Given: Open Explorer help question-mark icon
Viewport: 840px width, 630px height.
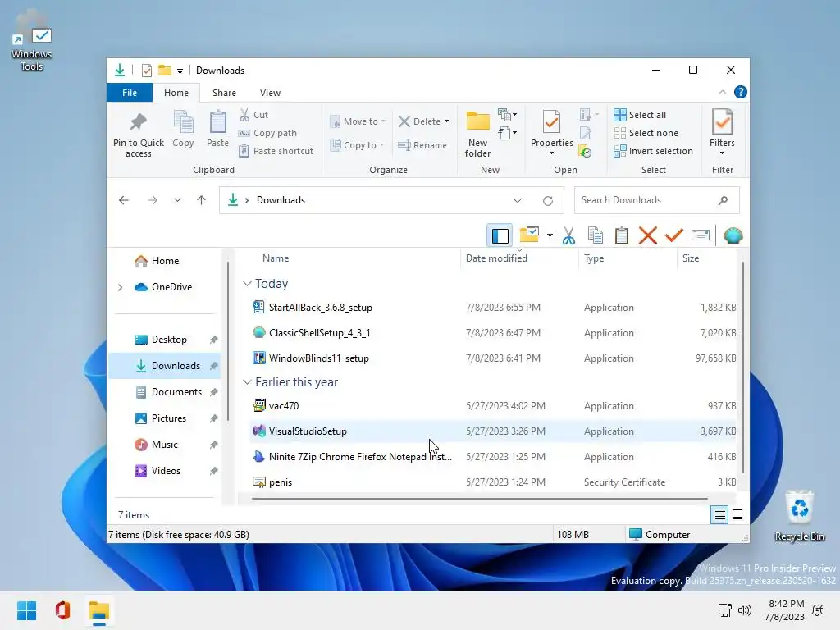Looking at the screenshot, I should 741,92.
